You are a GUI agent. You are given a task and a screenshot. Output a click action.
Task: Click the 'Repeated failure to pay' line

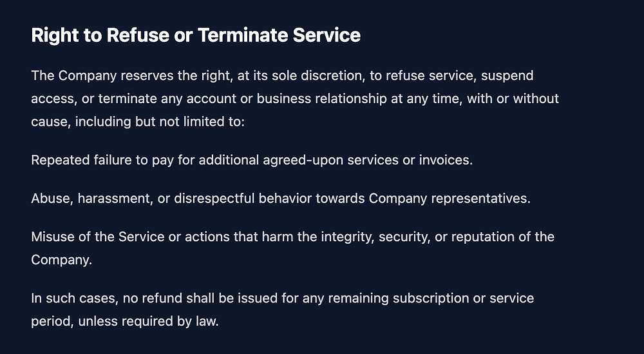tap(252, 160)
